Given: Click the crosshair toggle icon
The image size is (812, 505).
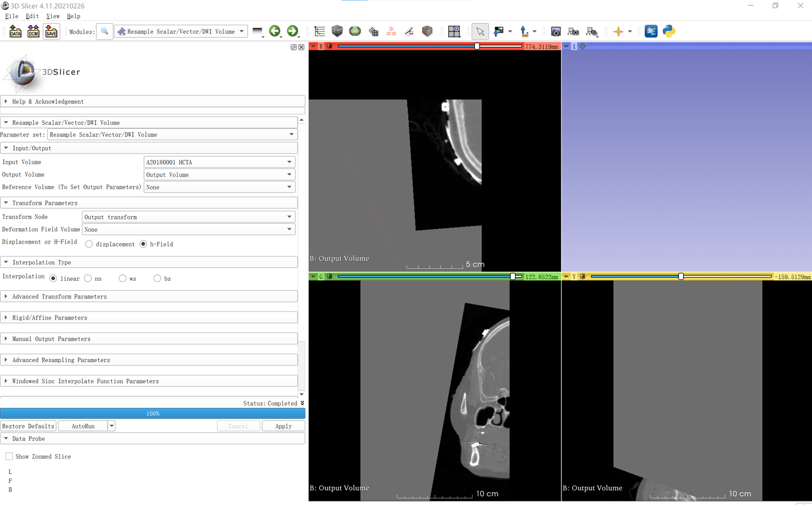Looking at the screenshot, I should (618, 32).
